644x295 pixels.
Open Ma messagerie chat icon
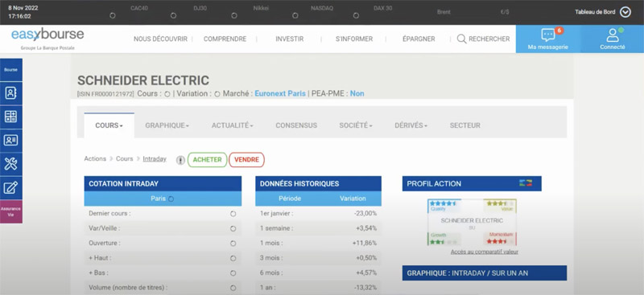pyautogui.click(x=548, y=35)
